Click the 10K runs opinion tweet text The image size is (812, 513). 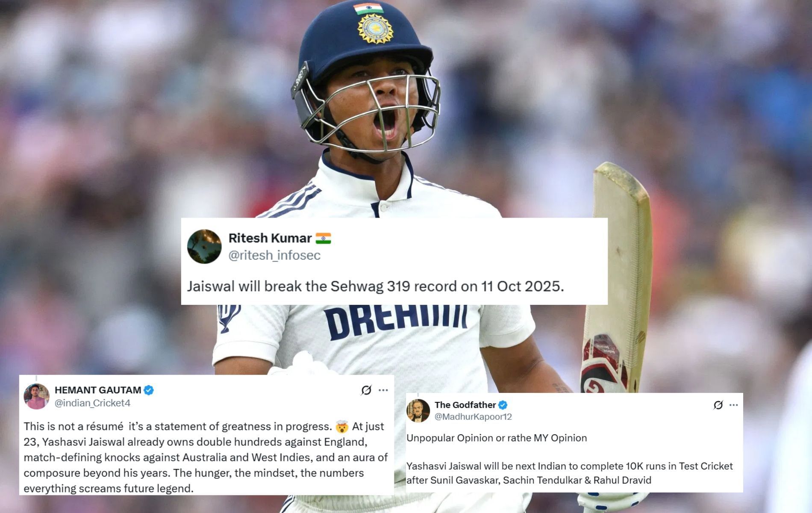(570, 473)
